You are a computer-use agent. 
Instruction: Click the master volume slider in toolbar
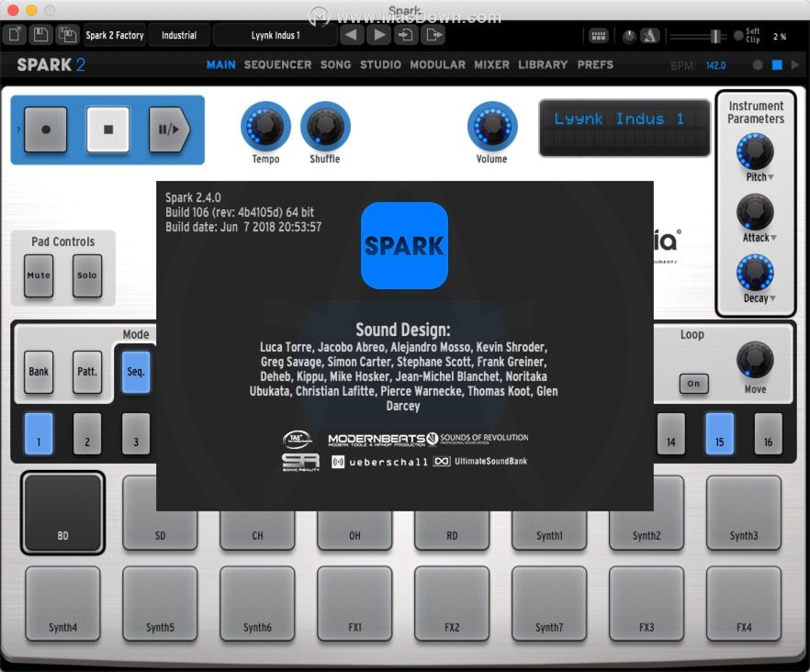pos(698,36)
